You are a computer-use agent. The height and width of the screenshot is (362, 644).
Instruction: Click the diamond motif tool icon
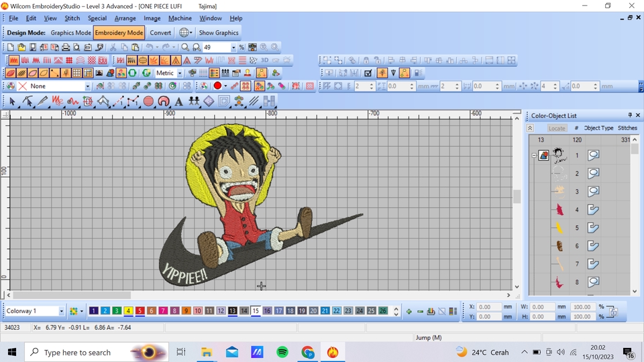[x=209, y=101]
